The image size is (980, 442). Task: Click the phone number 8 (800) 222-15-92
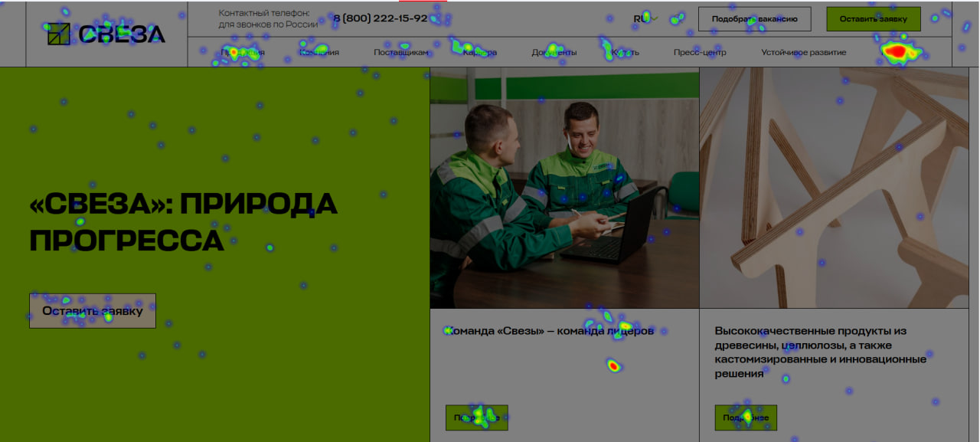click(x=380, y=18)
